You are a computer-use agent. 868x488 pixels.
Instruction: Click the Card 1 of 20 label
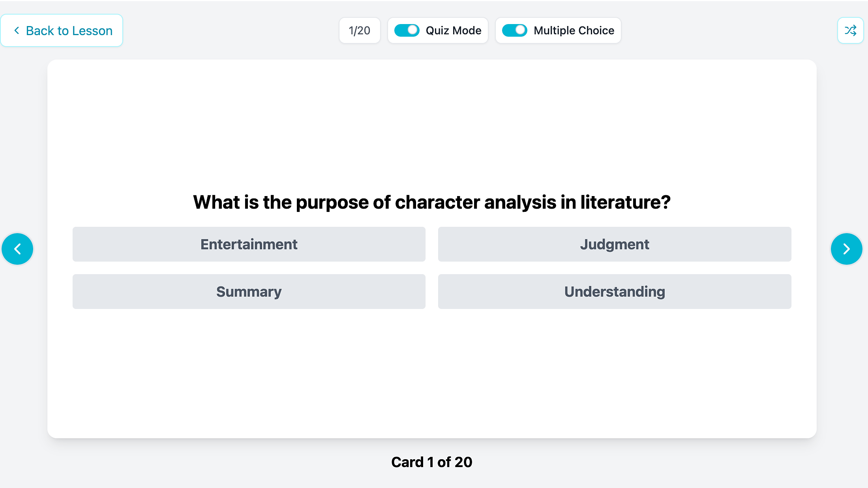(x=432, y=462)
